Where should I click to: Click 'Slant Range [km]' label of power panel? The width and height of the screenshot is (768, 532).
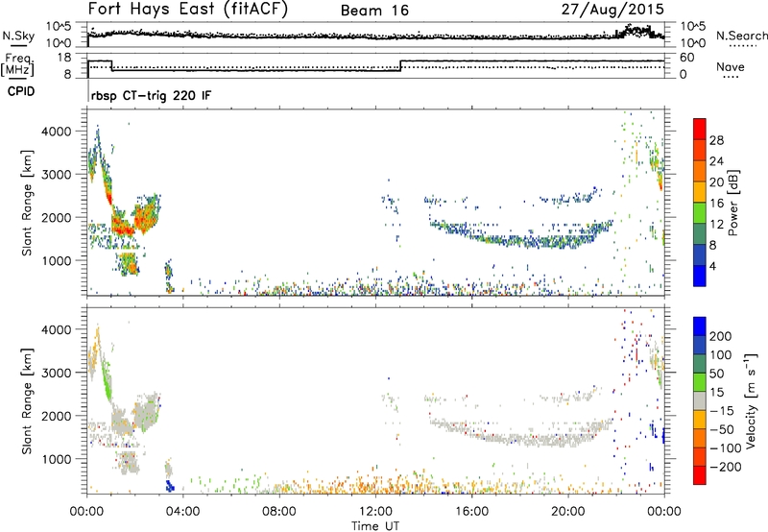point(27,203)
